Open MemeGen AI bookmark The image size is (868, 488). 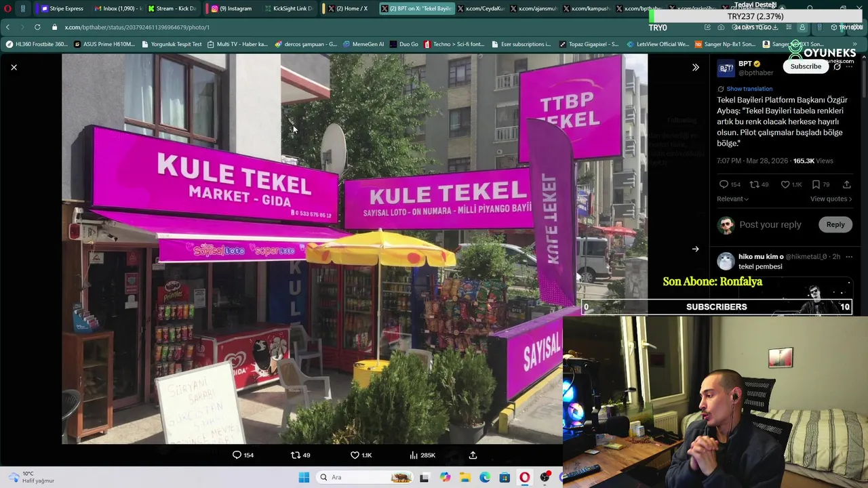click(x=363, y=44)
